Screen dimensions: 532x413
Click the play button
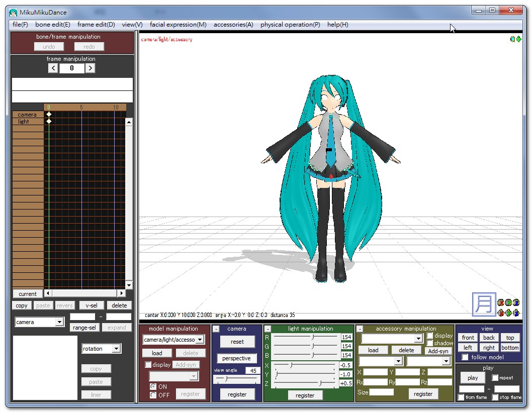473,378
